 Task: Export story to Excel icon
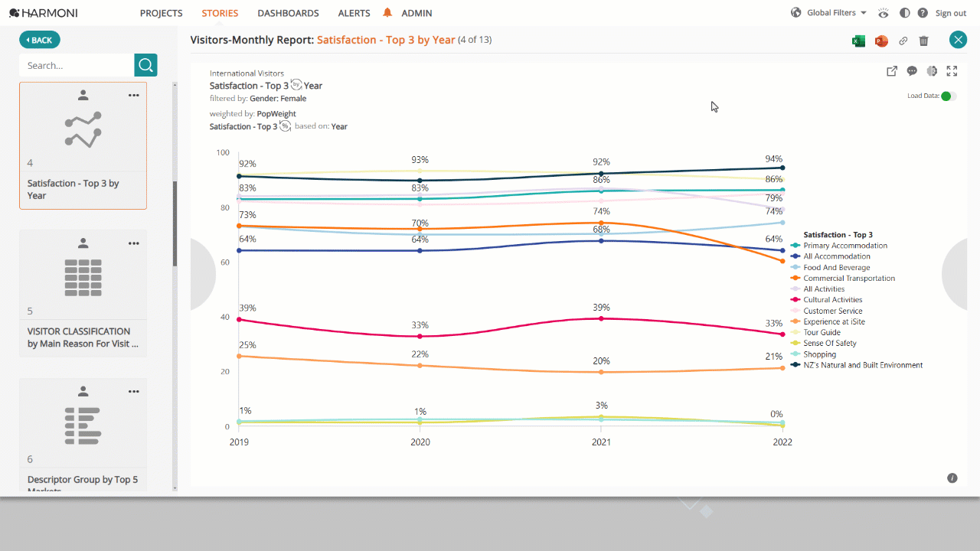click(859, 41)
